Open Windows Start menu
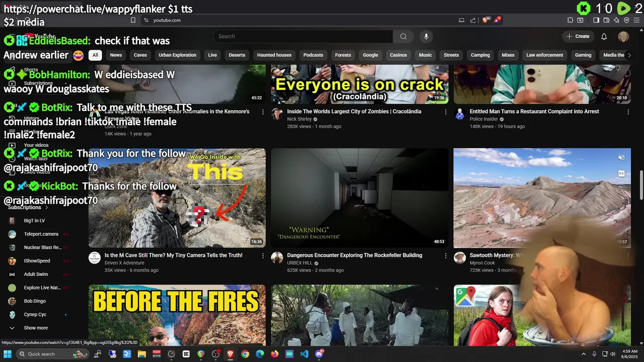This screenshot has height=362, width=644. (8, 354)
